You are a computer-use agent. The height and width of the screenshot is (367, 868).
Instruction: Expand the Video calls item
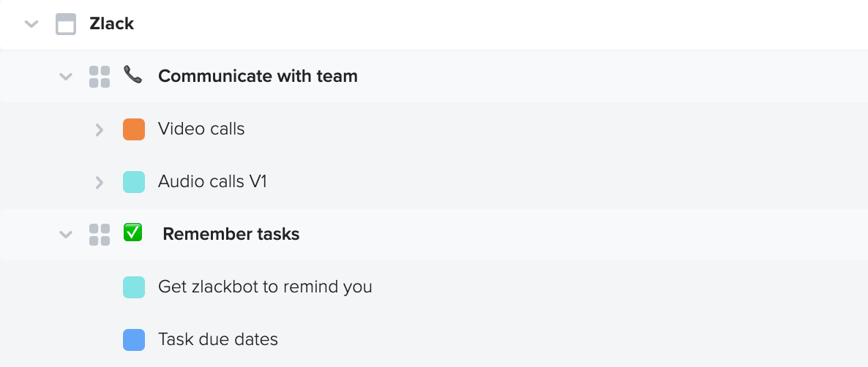(x=99, y=129)
